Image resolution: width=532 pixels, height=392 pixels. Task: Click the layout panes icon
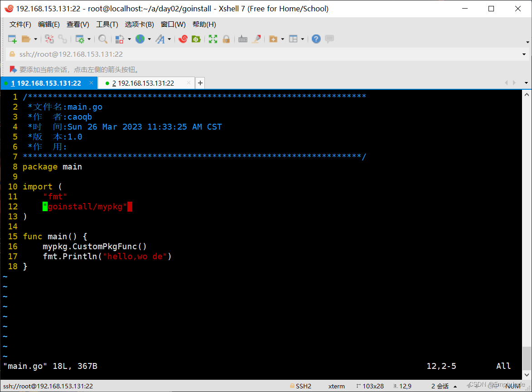point(293,39)
